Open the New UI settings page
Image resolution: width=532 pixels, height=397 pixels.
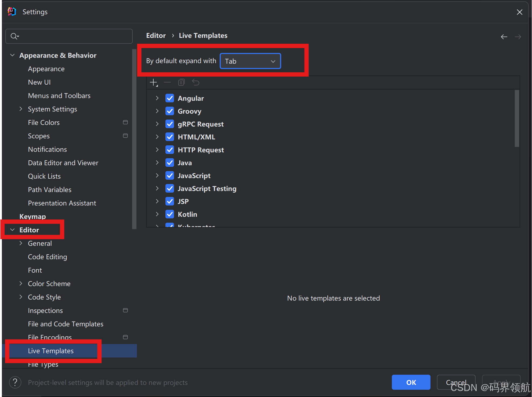tap(39, 82)
